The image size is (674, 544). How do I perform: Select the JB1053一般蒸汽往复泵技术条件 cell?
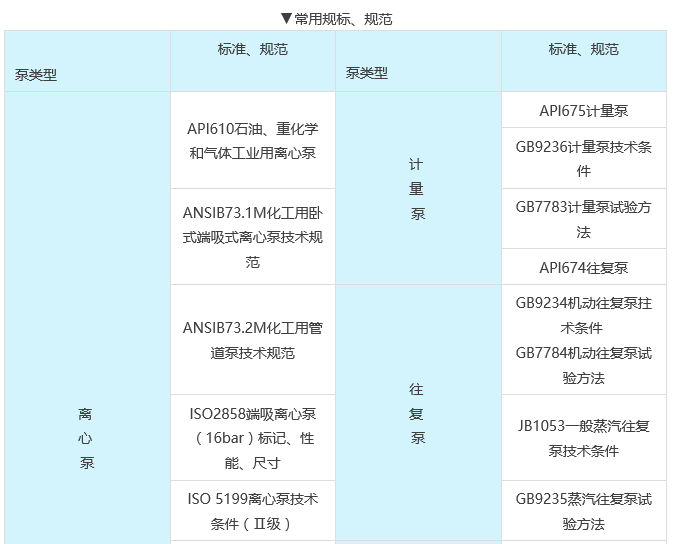[x=583, y=438]
